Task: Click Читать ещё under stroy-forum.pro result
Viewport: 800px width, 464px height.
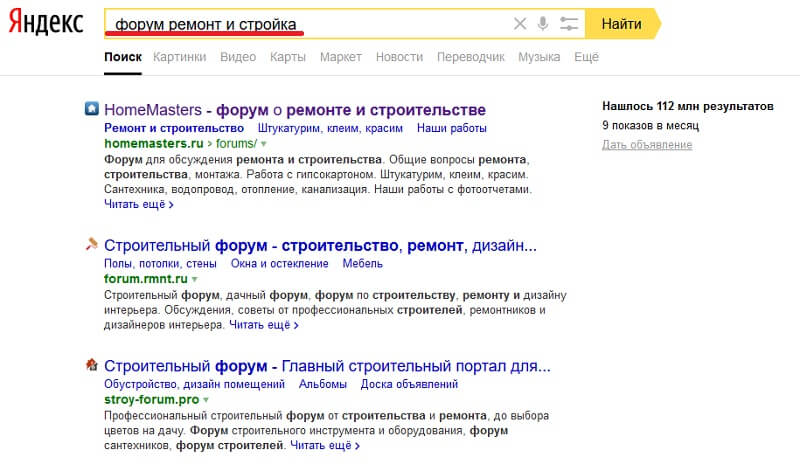Action: click(x=325, y=445)
